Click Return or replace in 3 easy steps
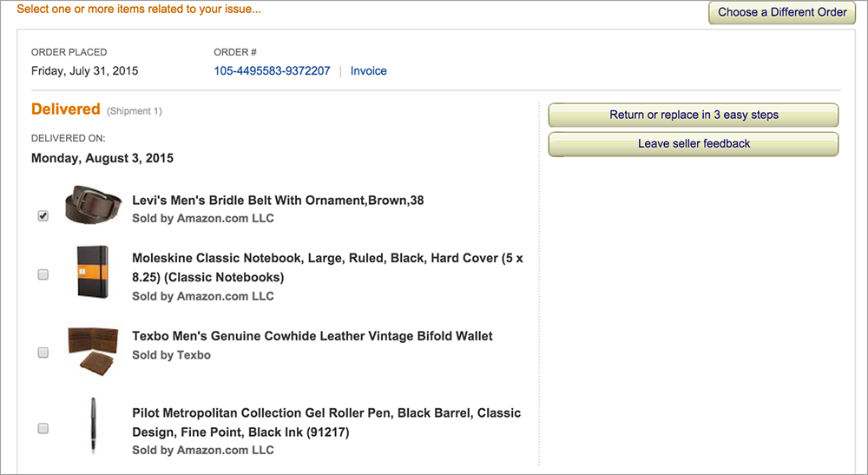This screenshot has width=868, height=475. pos(694,115)
